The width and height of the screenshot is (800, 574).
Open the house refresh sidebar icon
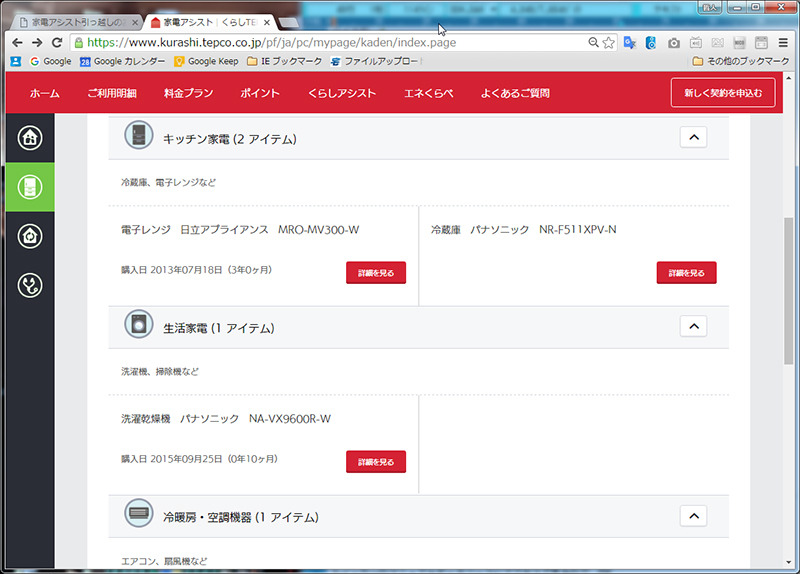click(x=30, y=236)
